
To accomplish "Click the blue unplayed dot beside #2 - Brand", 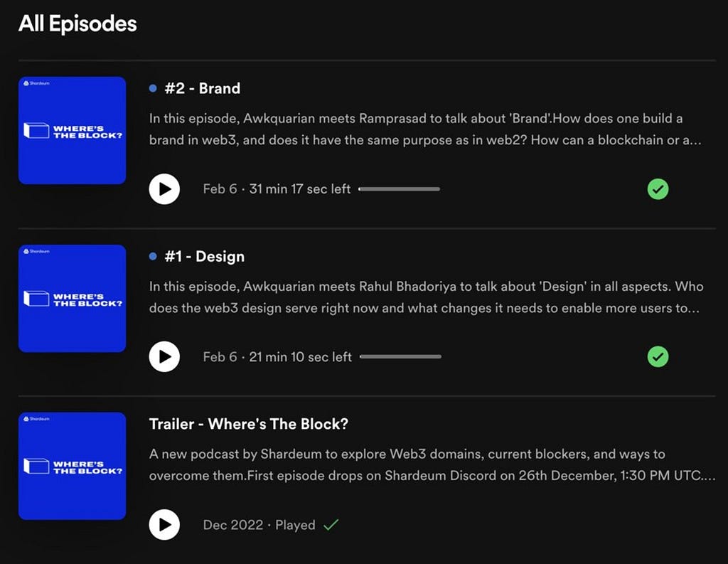I will 153,88.
